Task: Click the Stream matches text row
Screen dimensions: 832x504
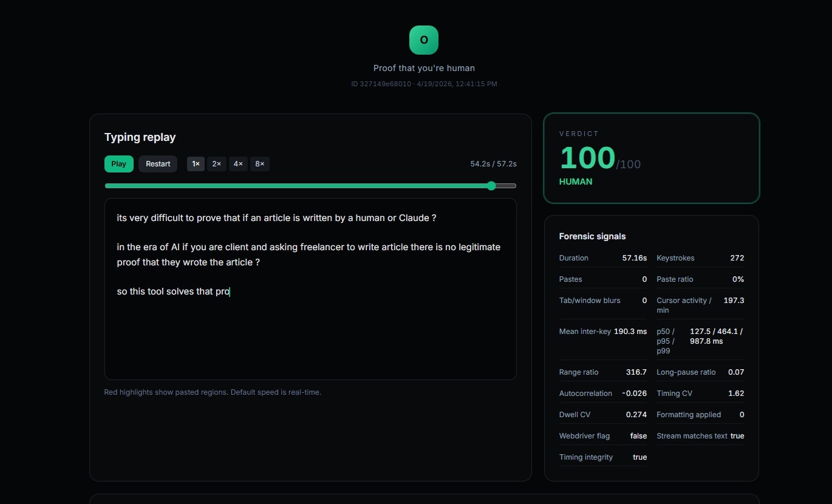Action: click(700, 436)
